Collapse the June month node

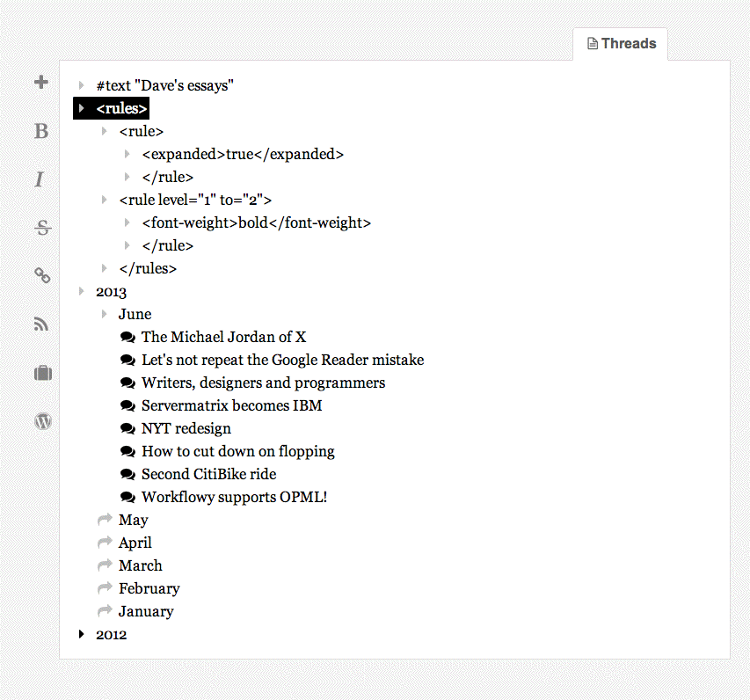click(105, 314)
